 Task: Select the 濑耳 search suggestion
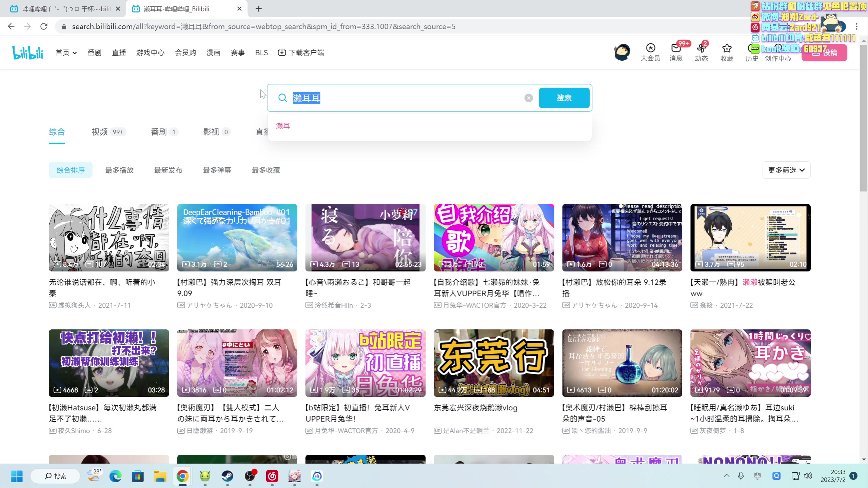click(x=283, y=126)
